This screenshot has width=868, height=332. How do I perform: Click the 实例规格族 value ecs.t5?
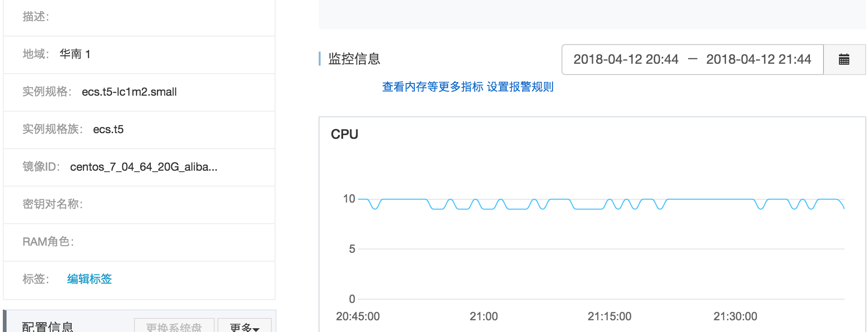pos(108,129)
